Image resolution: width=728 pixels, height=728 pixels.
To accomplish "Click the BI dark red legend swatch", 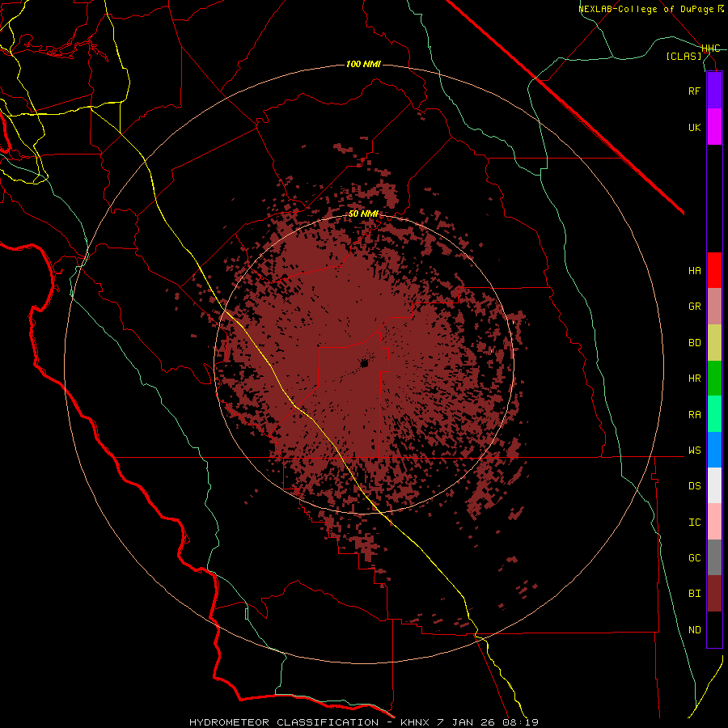I will click(x=714, y=594).
